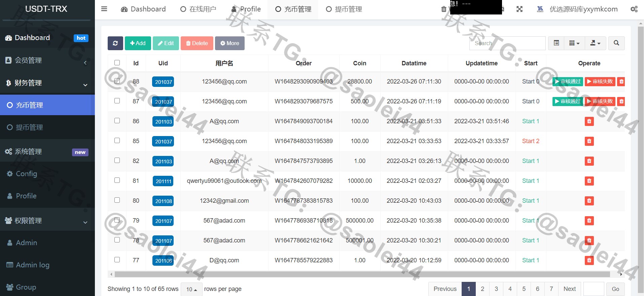This screenshot has width=644, height=296.
Task: Open the settings gears icon in top bar
Action: coord(634,9)
